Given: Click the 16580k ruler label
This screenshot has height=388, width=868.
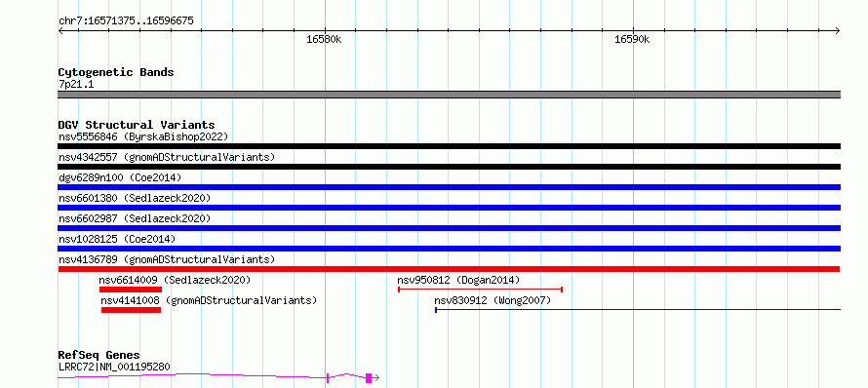Looking at the screenshot, I should point(324,40).
